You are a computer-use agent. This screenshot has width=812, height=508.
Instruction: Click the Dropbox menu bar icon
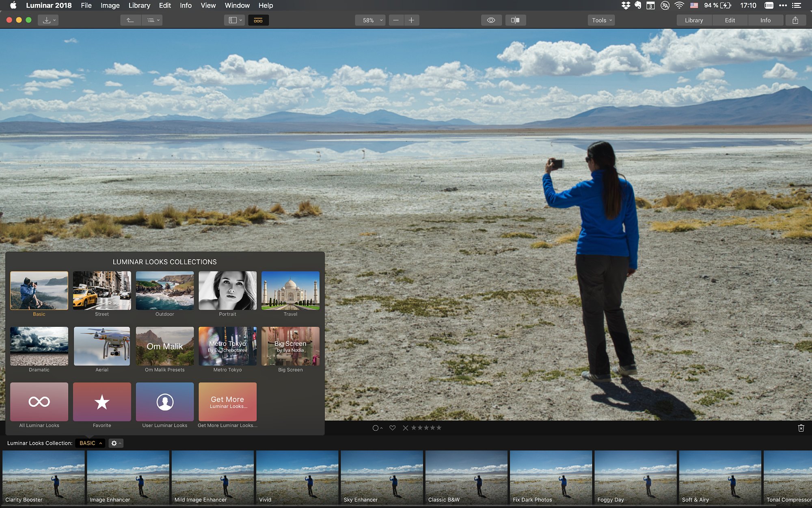[x=625, y=5]
